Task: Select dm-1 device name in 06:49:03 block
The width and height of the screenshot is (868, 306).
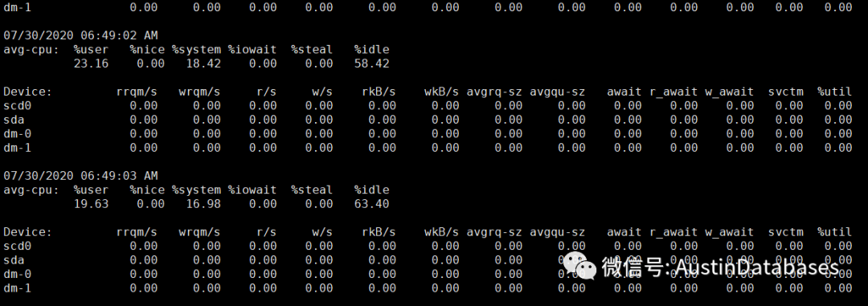Action: (x=18, y=288)
